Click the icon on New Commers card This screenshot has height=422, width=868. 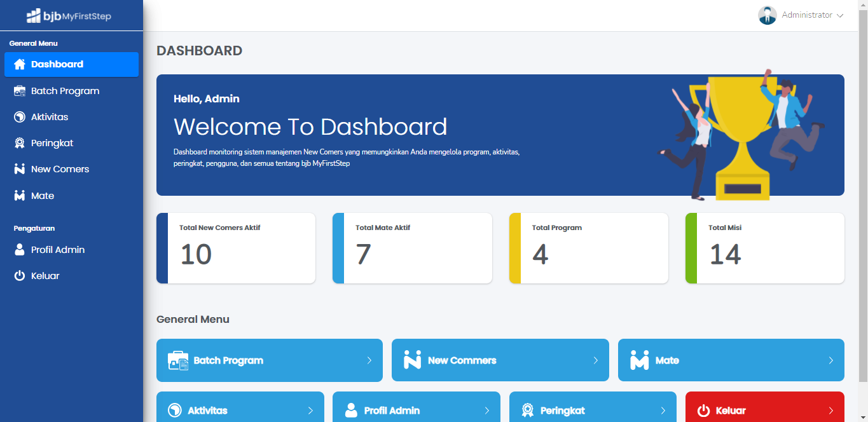tap(413, 360)
